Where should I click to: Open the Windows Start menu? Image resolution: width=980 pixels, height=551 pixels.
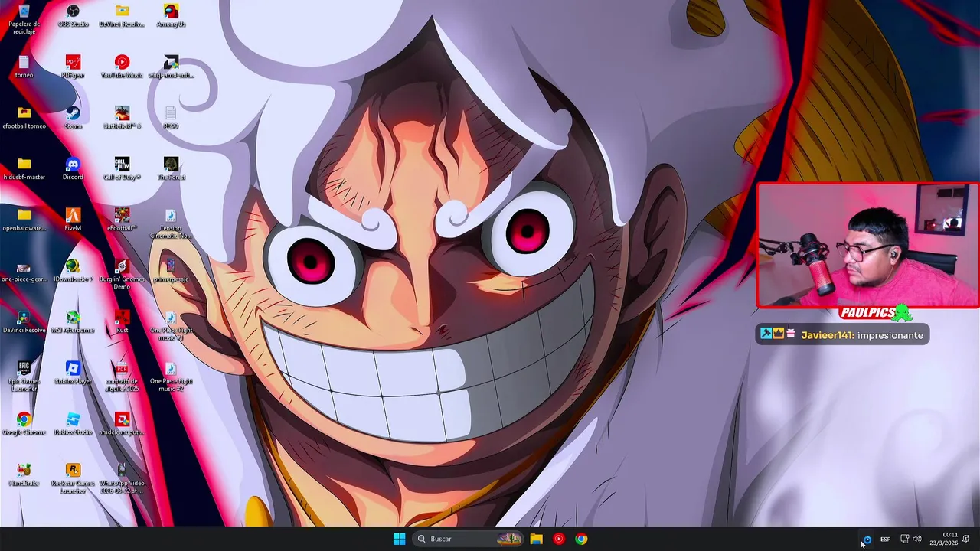(x=399, y=539)
